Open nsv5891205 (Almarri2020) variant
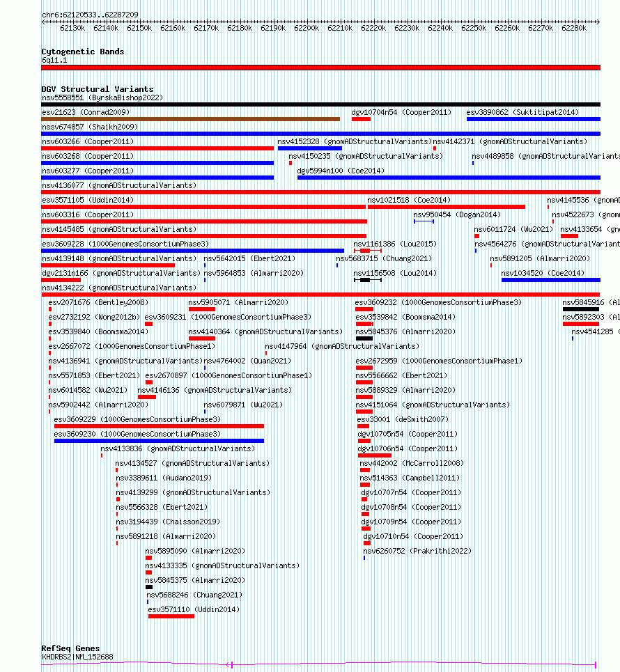620x672 pixels. point(541,258)
